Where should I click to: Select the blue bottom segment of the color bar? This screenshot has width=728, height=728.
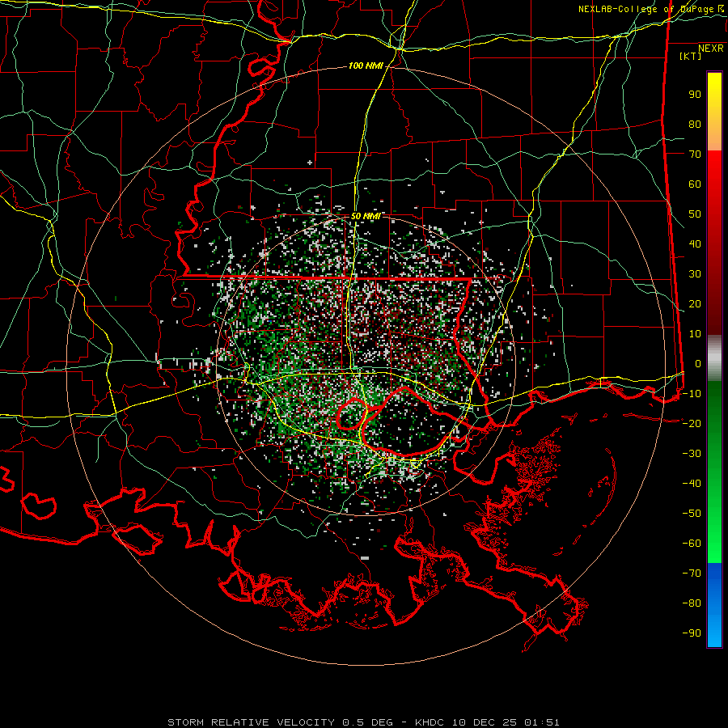click(x=714, y=605)
